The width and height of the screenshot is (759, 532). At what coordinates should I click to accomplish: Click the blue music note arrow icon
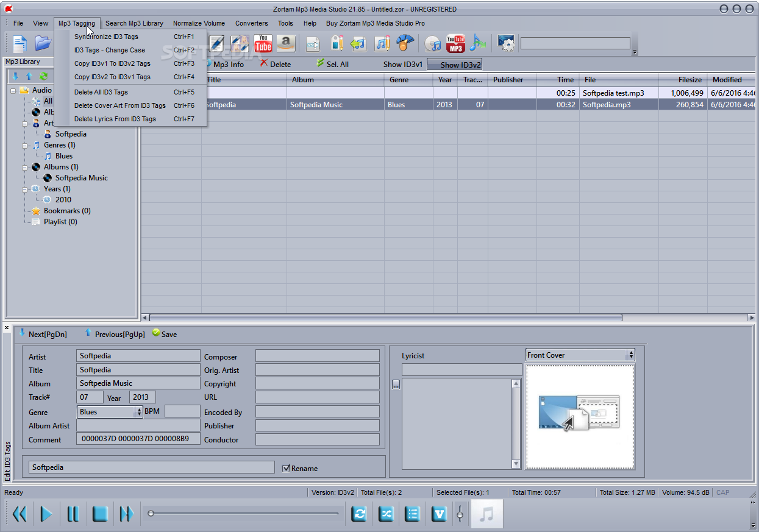click(x=478, y=43)
